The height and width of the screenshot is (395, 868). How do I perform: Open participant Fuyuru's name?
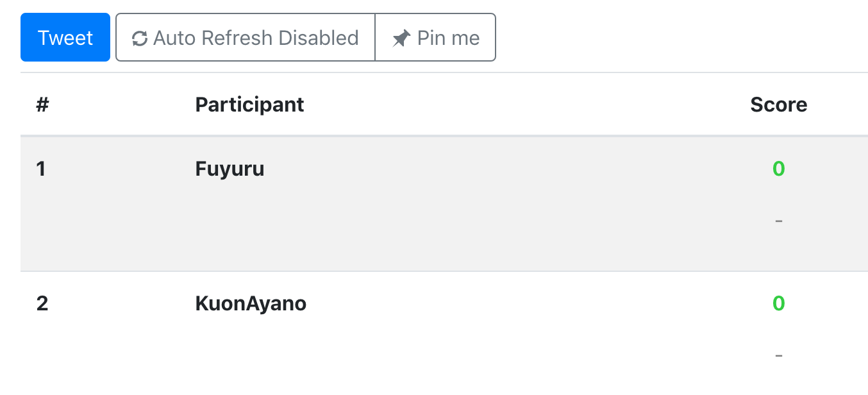click(230, 169)
